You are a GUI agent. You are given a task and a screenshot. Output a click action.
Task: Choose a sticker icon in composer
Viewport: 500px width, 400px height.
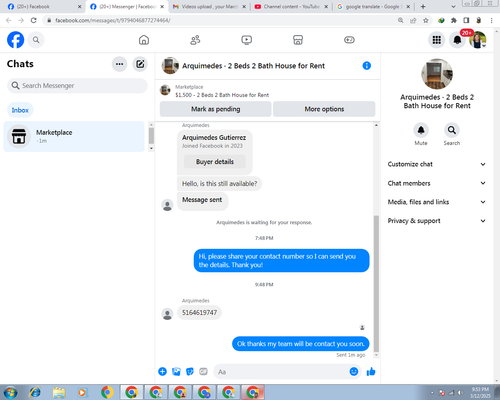point(190,371)
